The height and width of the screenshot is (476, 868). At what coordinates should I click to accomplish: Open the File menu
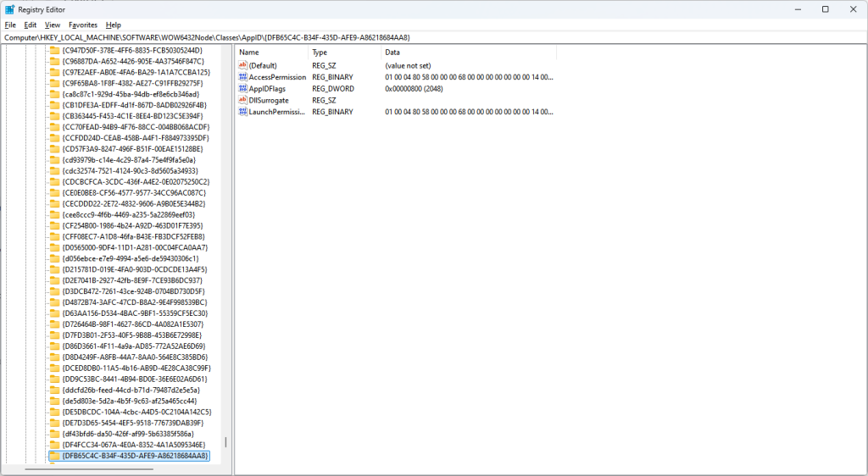point(10,25)
